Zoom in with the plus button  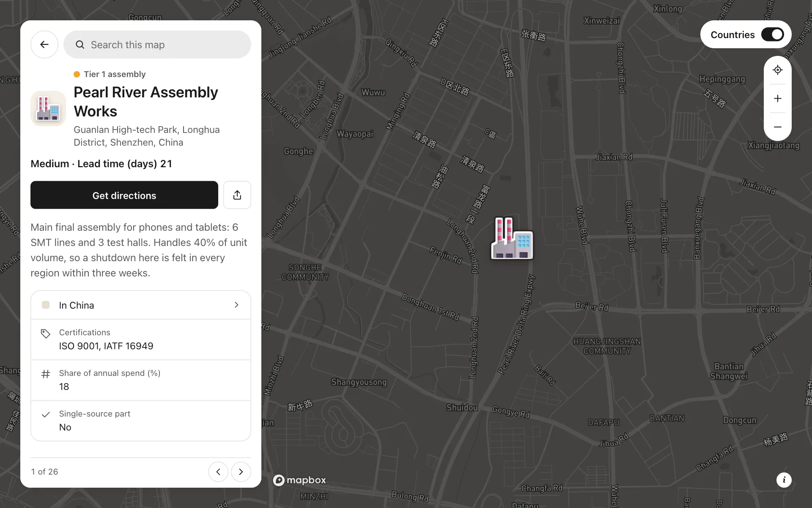point(778,98)
